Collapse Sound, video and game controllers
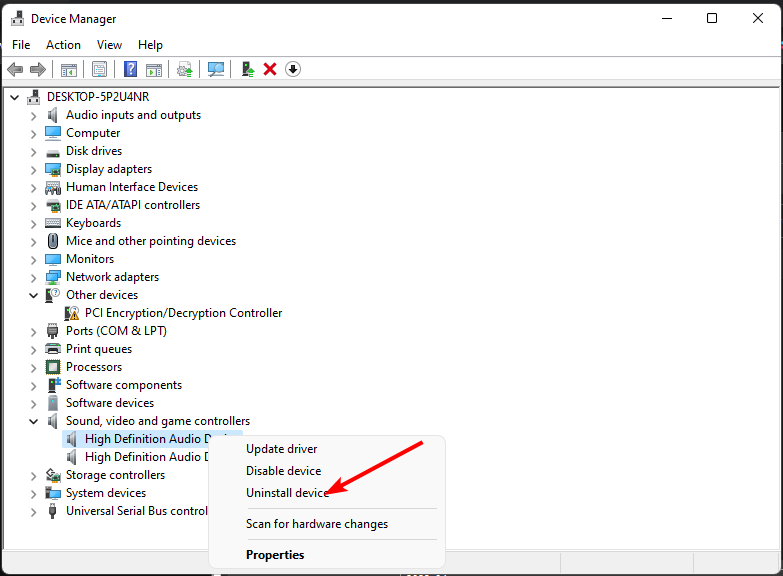Screen dimensions: 783x576 (33, 421)
